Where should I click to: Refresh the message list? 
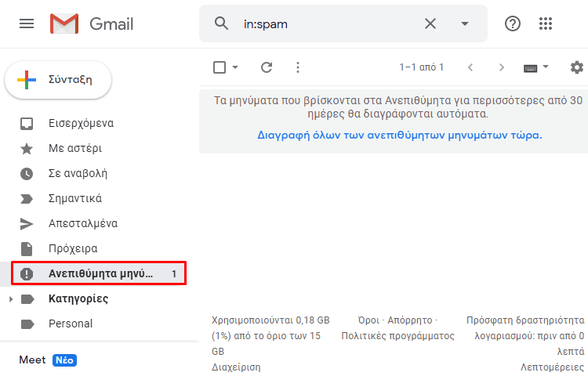[267, 67]
